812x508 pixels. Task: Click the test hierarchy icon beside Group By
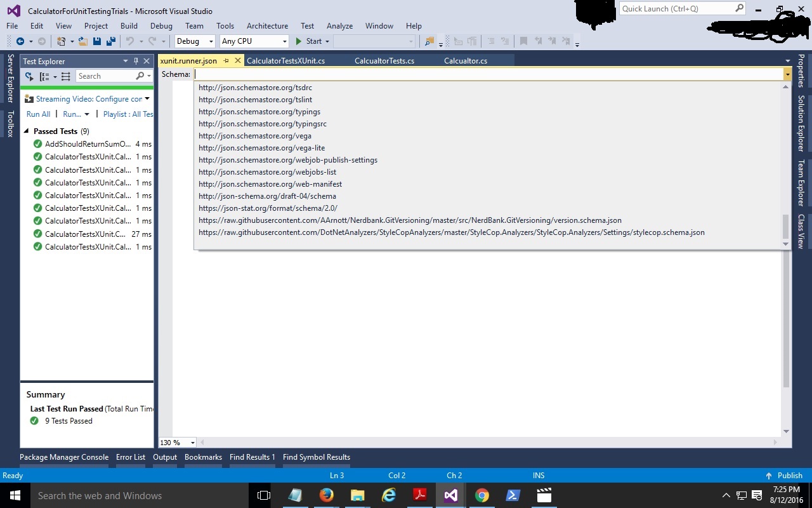tap(65, 76)
